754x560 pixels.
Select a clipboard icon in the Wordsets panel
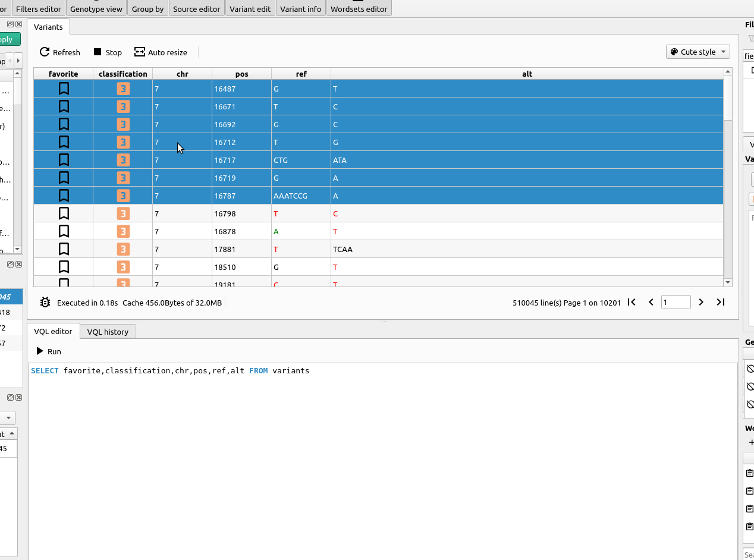[x=749, y=473]
